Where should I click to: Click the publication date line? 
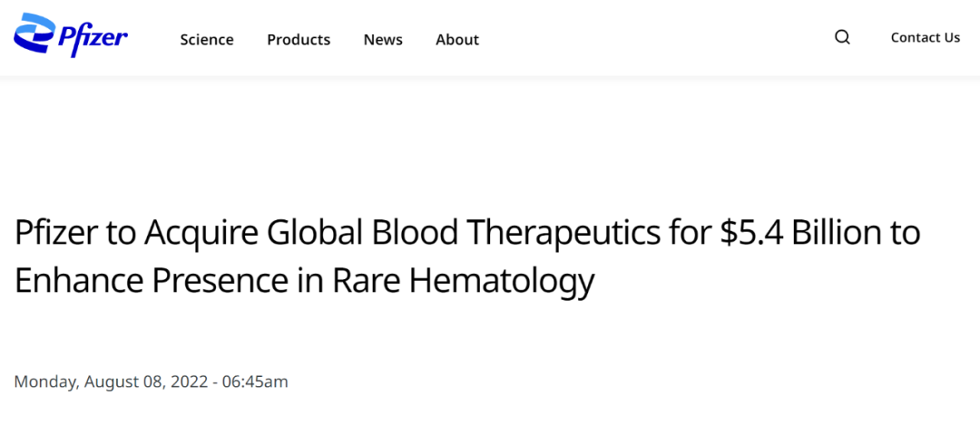pyautogui.click(x=151, y=382)
